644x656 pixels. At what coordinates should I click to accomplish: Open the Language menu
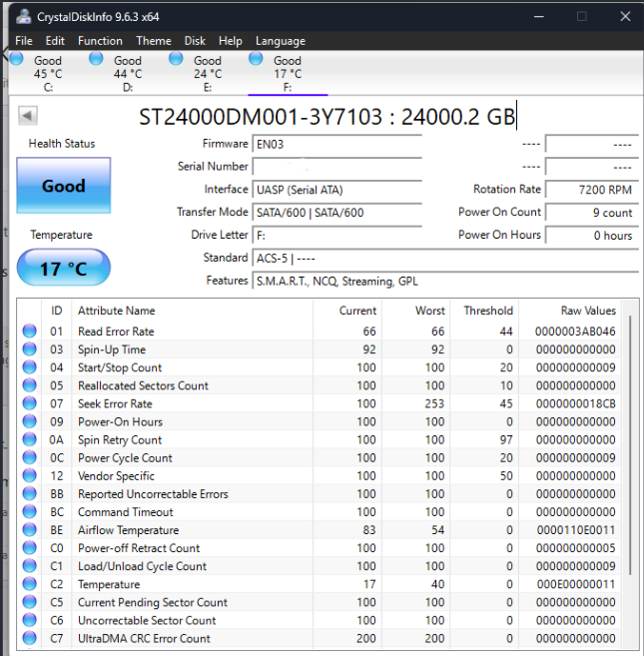pyautogui.click(x=281, y=41)
